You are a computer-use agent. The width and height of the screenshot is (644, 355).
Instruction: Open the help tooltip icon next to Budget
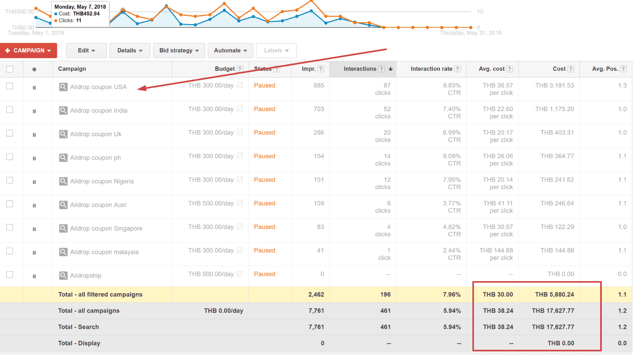(x=240, y=69)
